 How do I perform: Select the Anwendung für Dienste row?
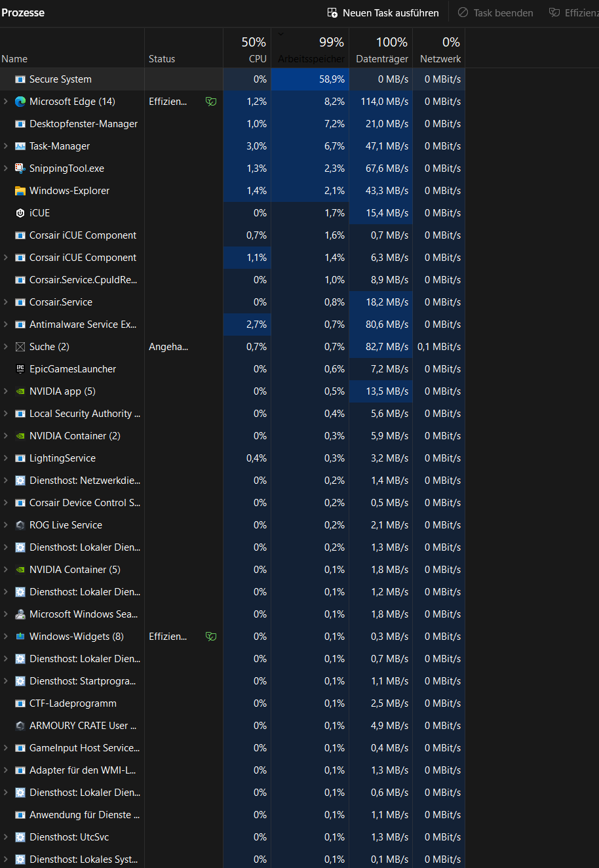(233, 815)
